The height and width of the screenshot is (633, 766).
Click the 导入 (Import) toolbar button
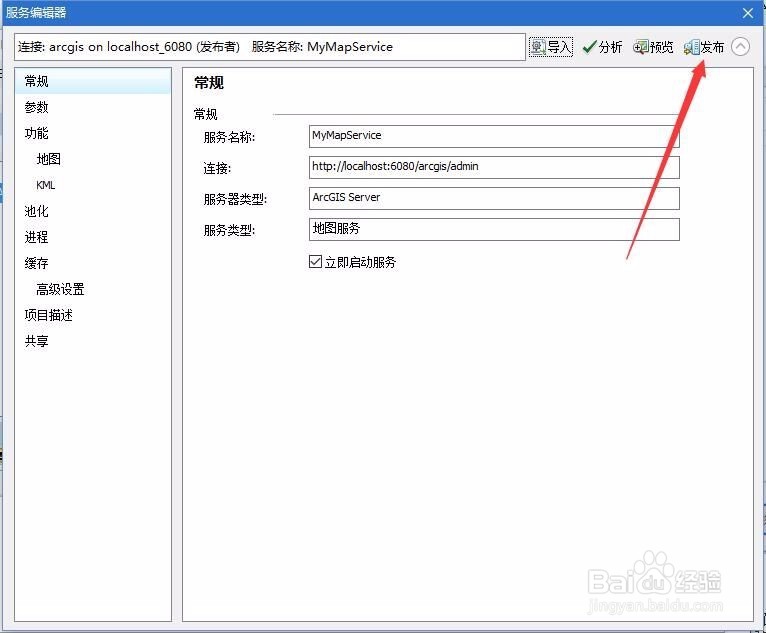[x=551, y=47]
